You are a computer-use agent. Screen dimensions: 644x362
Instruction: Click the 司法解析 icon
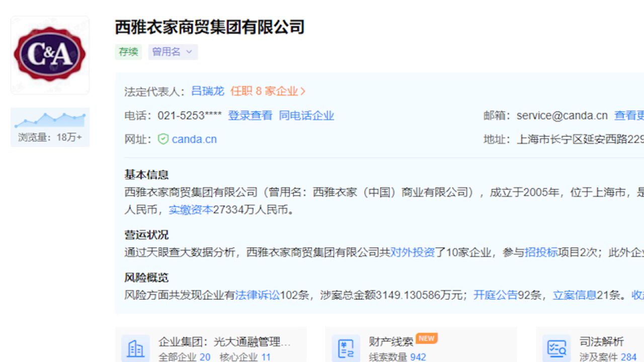(556, 348)
